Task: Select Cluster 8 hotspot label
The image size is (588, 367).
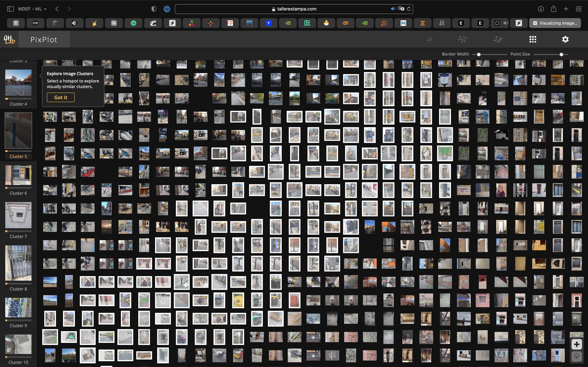Action: 18,289
